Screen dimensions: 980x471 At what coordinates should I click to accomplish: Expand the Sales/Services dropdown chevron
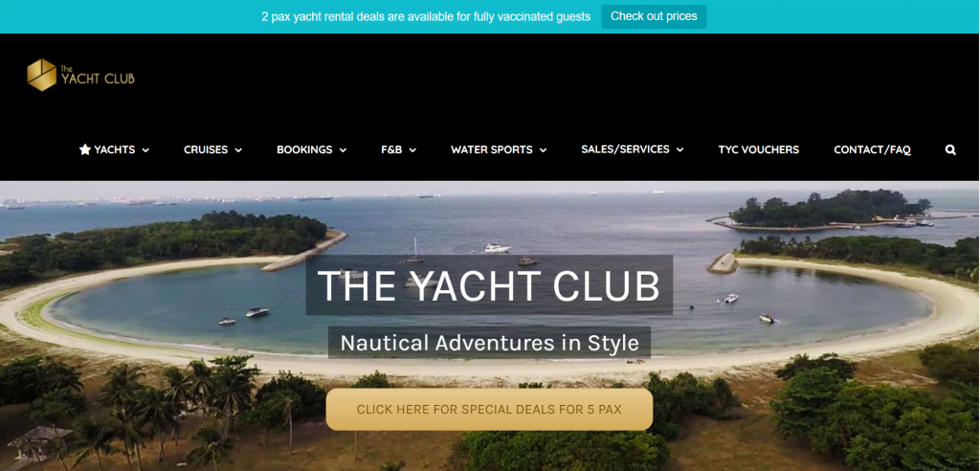(679, 149)
